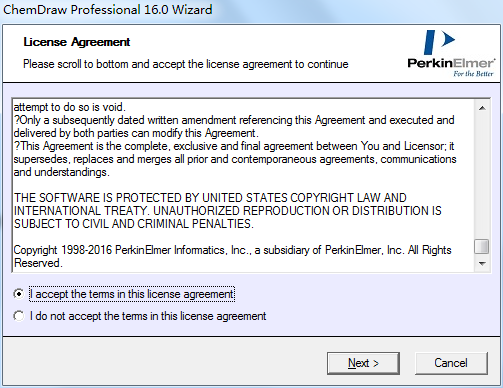This screenshot has height=388, width=503.
Task: Click the 'Please scroll to bottom' instruction text
Action: coord(186,64)
